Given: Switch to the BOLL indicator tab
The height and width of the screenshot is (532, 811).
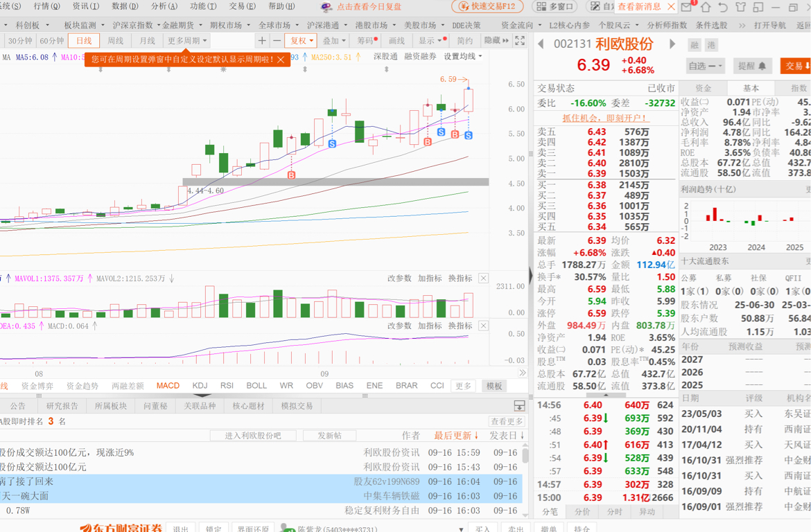Looking at the screenshot, I should (256, 386).
